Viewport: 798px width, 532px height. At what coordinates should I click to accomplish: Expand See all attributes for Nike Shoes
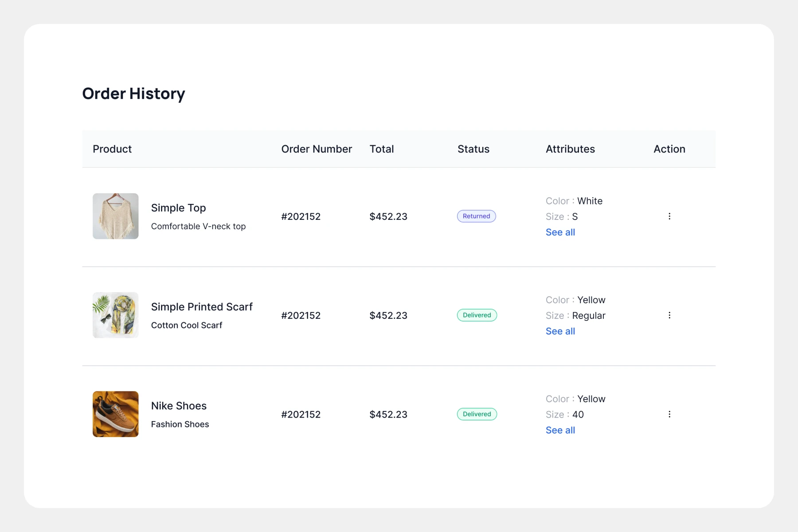click(560, 430)
